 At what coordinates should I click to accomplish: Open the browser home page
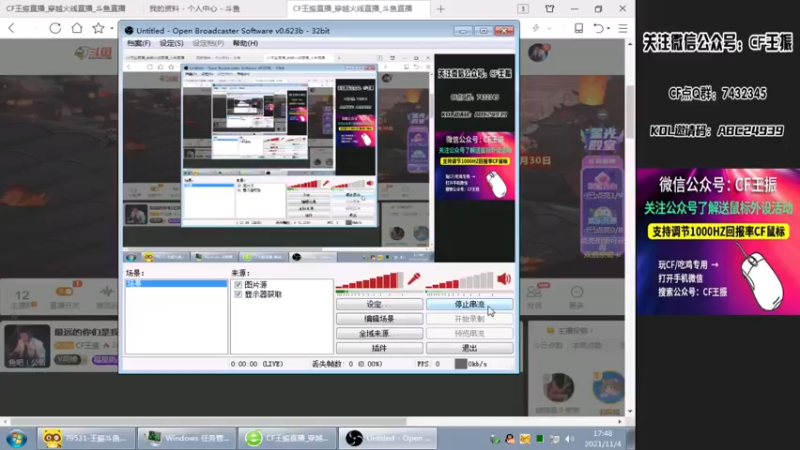[77, 28]
